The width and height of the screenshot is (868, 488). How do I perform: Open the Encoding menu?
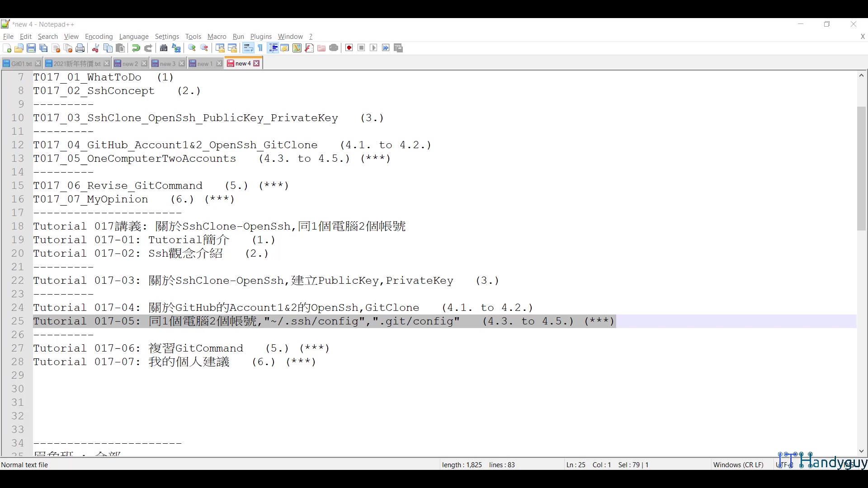point(99,37)
